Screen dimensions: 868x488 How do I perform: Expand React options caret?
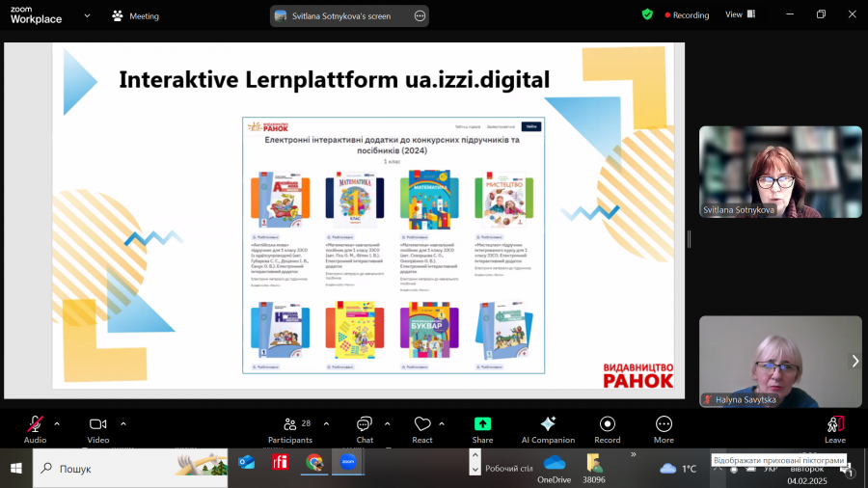pyautogui.click(x=442, y=424)
